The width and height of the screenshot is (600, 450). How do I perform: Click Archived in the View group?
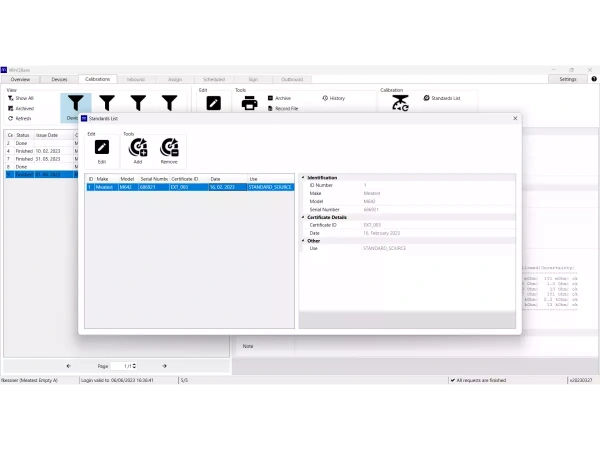[x=21, y=108]
